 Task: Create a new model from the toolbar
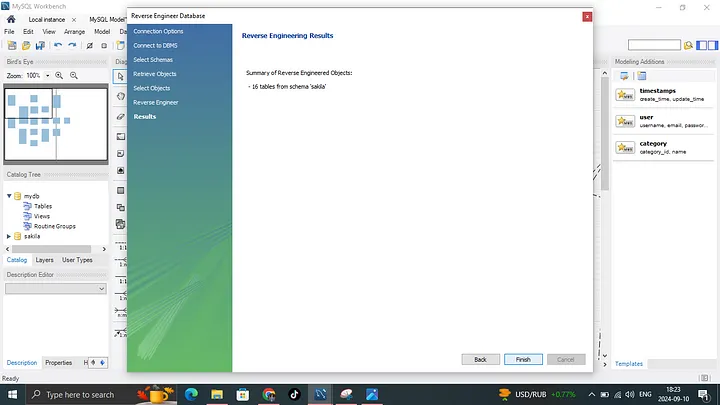[12, 45]
